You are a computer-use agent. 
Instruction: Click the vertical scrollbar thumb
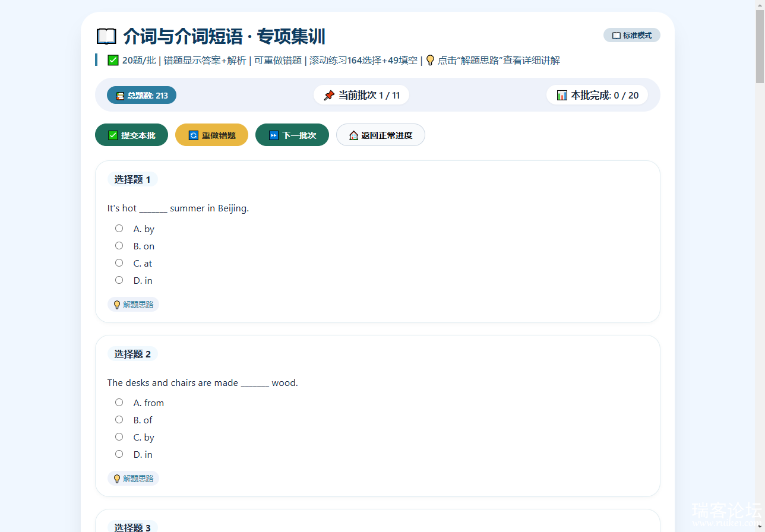pyautogui.click(x=760, y=46)
